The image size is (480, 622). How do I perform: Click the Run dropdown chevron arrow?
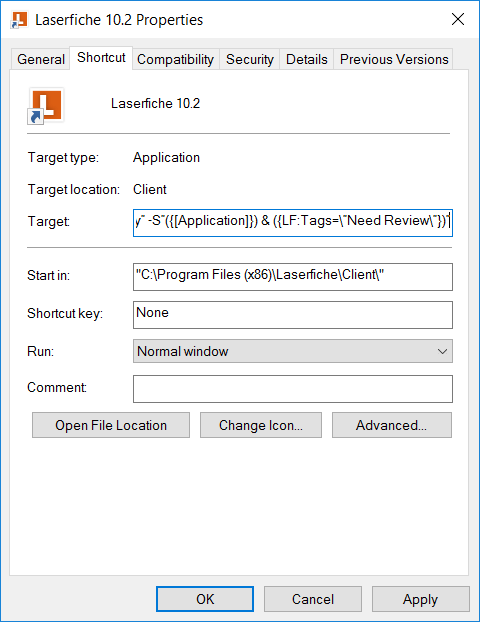tap(442, 351)
